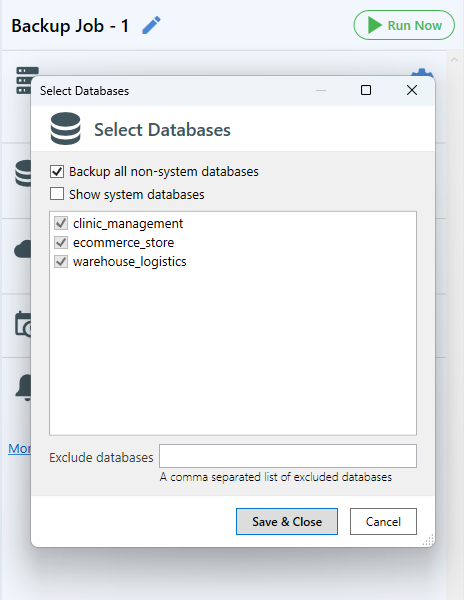Image resolution: width=464 pixels, height=600 pixels.
Task: Focus the Exclude databases input field
Action: click(x=288, y=456)
